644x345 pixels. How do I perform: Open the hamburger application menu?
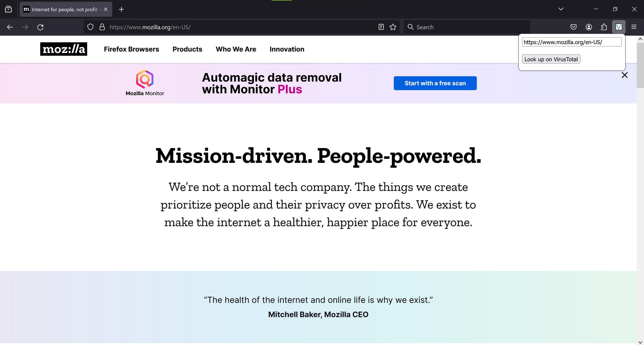click(x=634, y=27)
